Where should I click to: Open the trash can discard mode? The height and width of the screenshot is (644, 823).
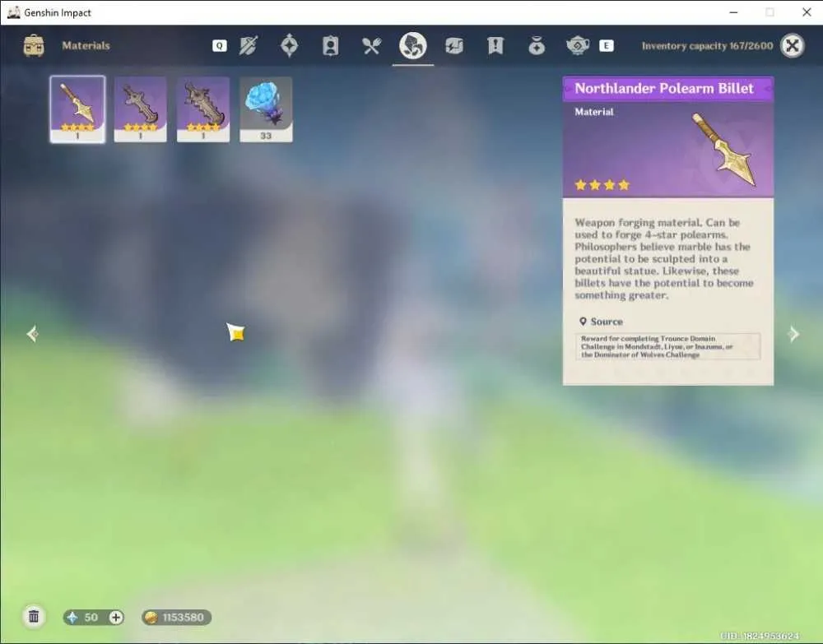pyautogui.click(x=34, y=617)
